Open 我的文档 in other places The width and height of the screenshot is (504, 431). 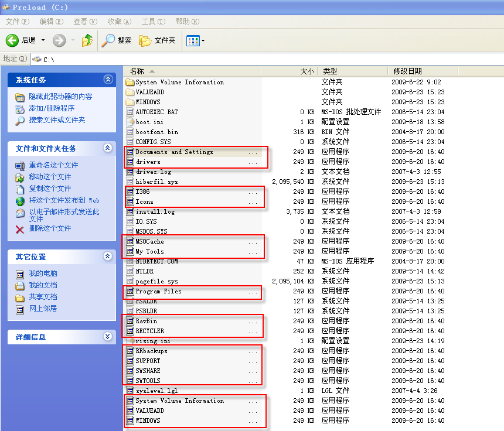point(43,285)
